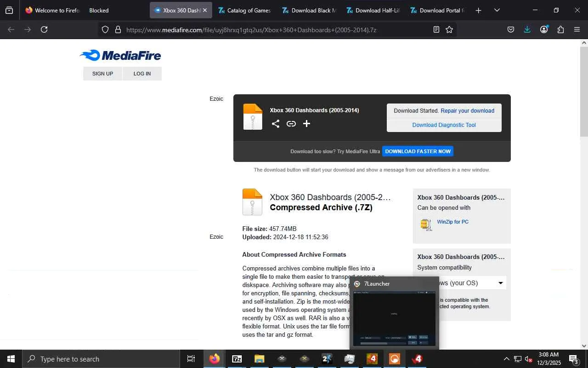
Task: Go back to the previous page
Action: tap(11, 29)
